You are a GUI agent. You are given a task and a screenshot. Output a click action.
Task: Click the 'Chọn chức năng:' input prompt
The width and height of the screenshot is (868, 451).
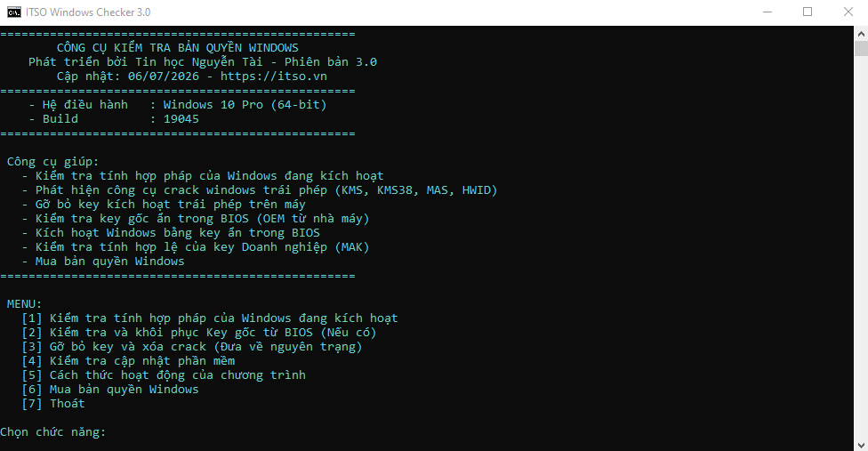(x=53, y=432)
